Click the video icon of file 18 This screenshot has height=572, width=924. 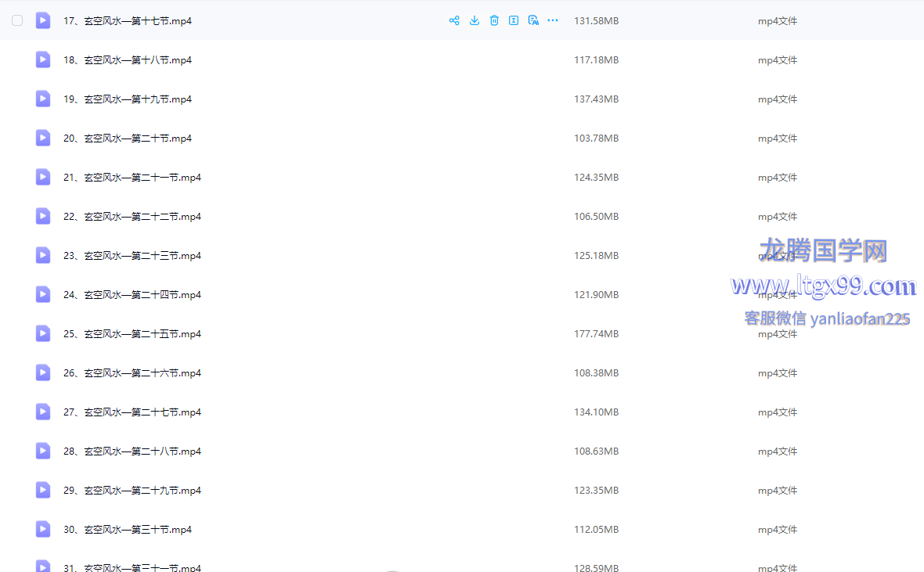pyautogui.click(x=43, y=59)
